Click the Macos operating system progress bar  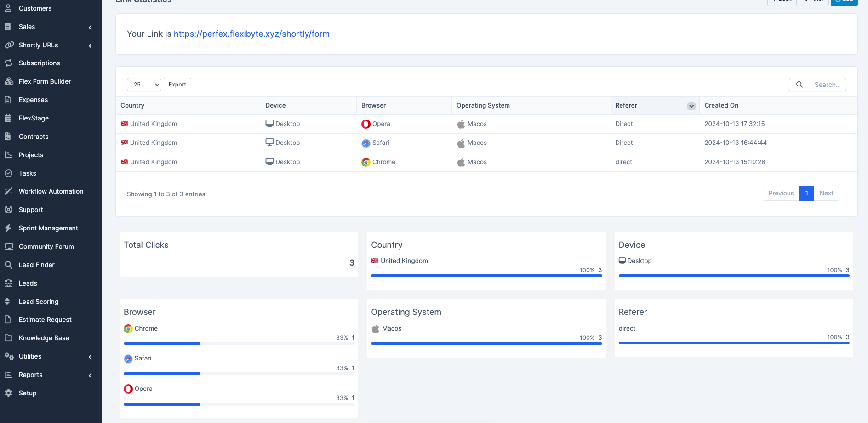(x=486, y=343)
